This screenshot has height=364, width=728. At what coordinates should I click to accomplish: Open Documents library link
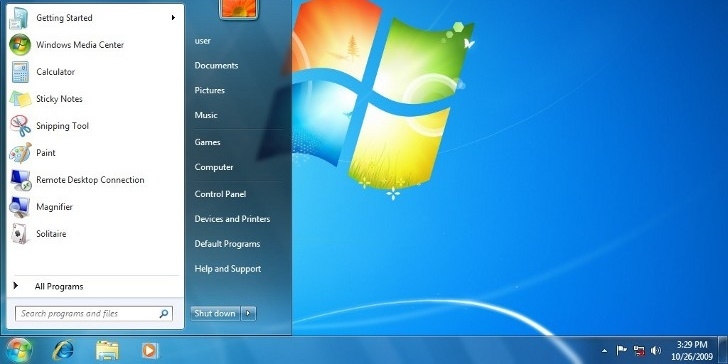click(216, 65)
